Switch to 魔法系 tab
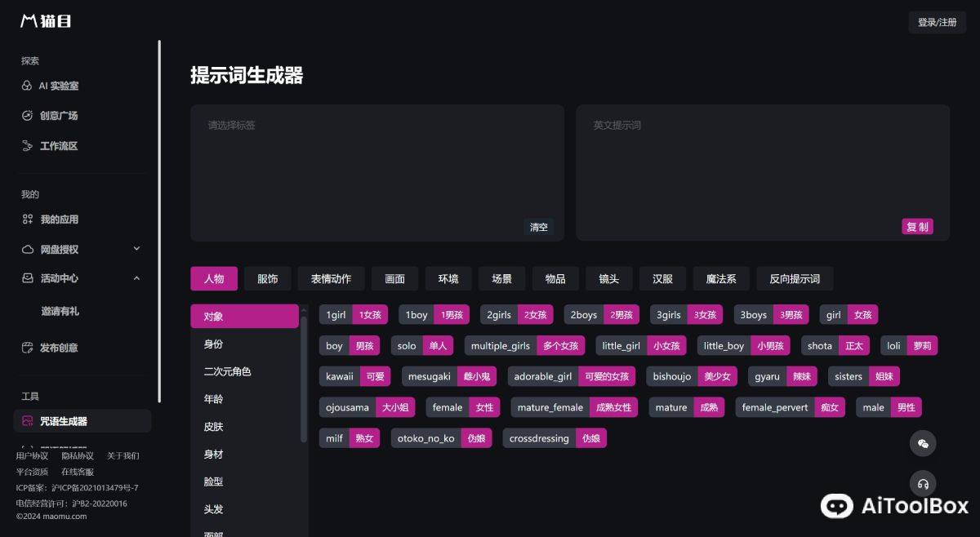Screen dimensions: 980x537 tap(721, 278)
